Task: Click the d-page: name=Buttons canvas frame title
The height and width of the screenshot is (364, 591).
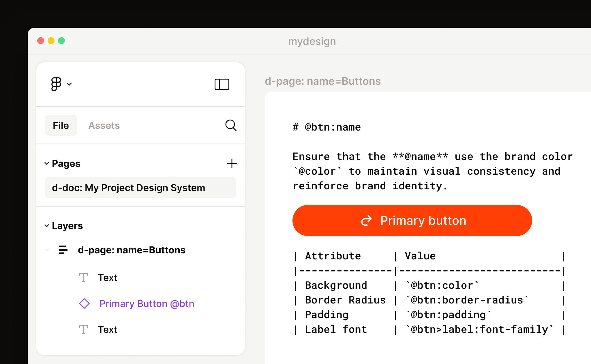Action: [322, 81]
